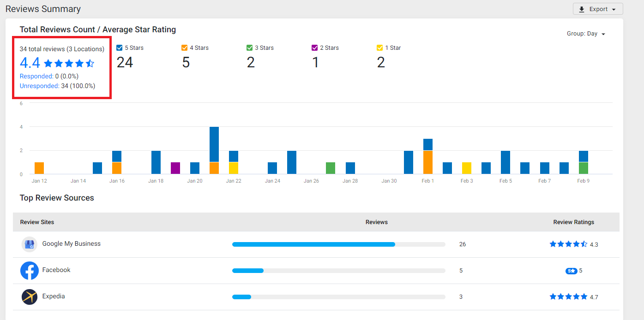
Task: Disable the 3 Stars checkbox
Action: pos(250,47)
